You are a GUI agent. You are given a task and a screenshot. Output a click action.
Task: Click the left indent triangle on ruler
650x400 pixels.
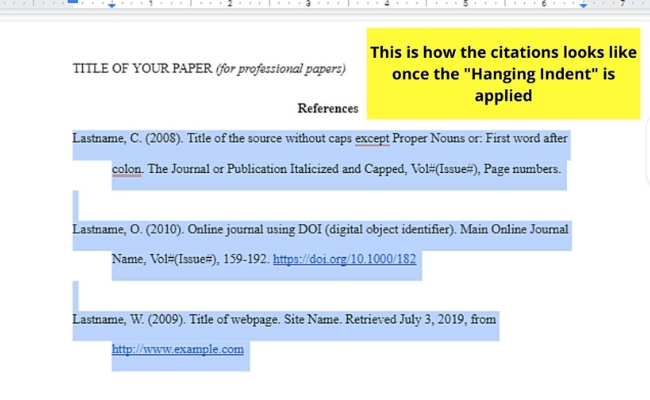112,6
